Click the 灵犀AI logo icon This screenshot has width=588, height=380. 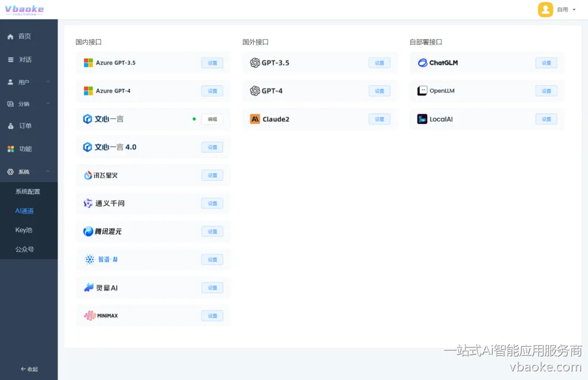(x=89, y=288)
